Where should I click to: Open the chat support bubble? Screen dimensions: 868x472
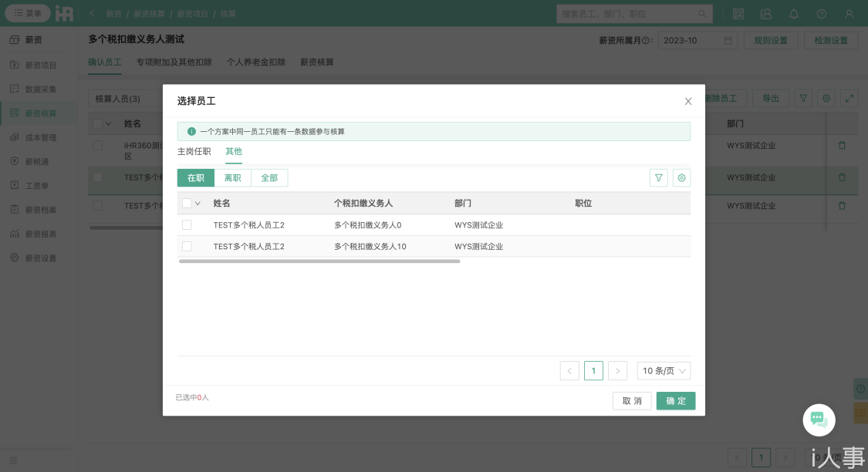pyautogui.click(x=819, y=420)
